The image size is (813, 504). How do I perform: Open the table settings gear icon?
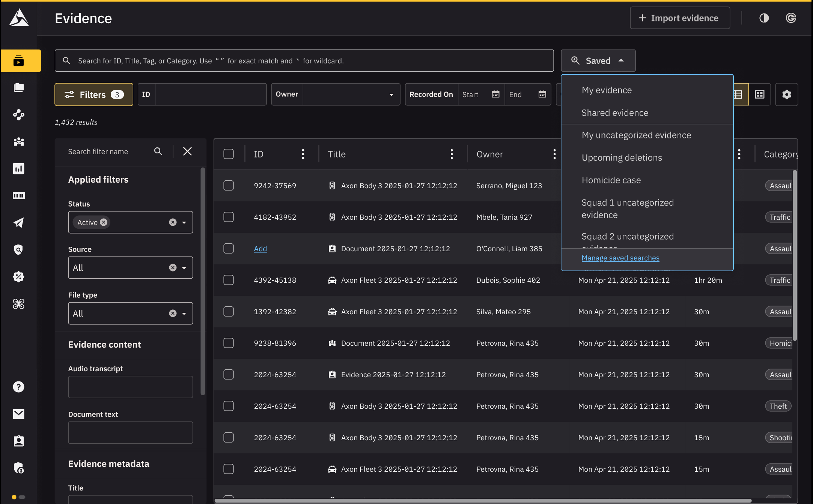tap(787, 94)
